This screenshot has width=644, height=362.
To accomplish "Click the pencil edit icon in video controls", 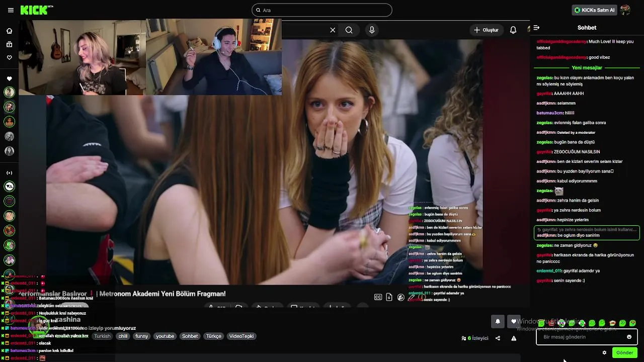I will point(411,297).
